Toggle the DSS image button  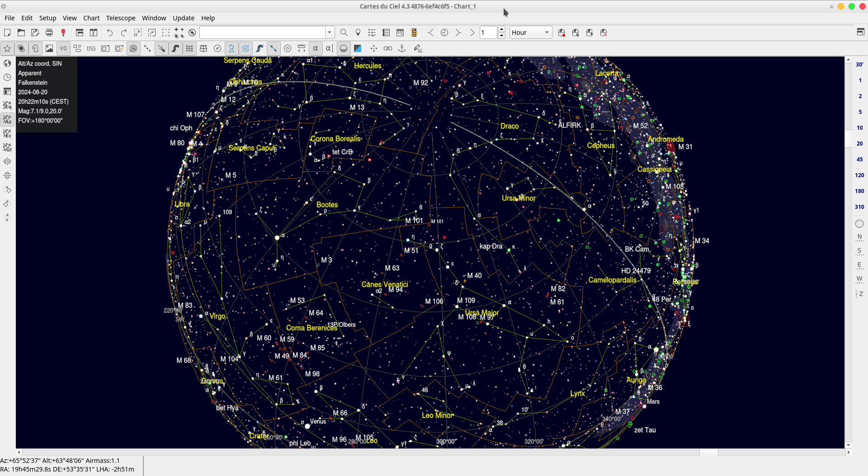(91, 48)
